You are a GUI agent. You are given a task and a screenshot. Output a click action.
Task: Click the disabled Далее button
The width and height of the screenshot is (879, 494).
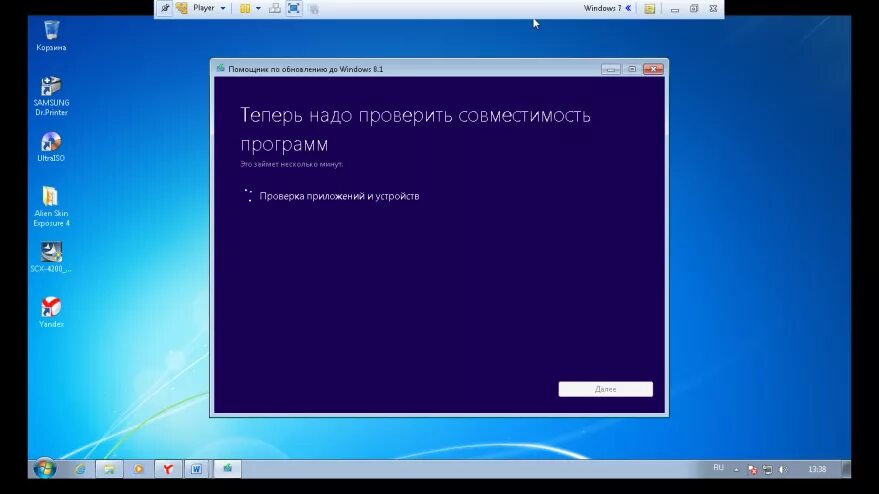[x=605, y=389]
